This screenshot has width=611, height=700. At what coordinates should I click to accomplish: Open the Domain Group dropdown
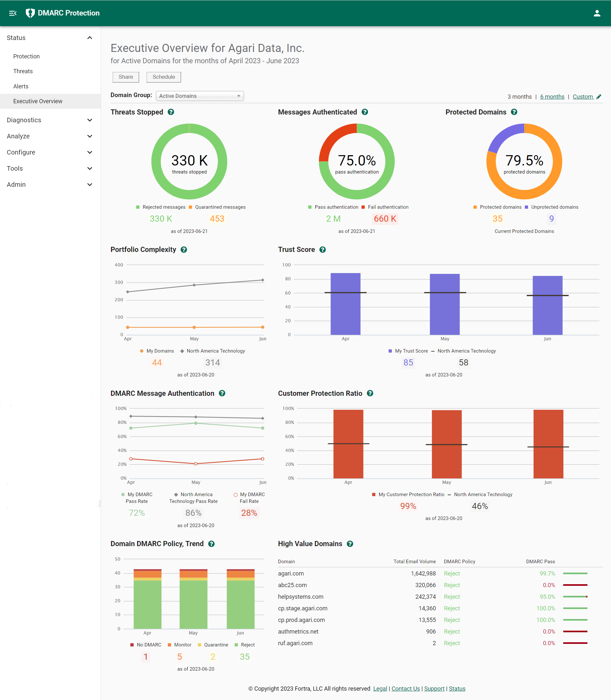point(199,96)
